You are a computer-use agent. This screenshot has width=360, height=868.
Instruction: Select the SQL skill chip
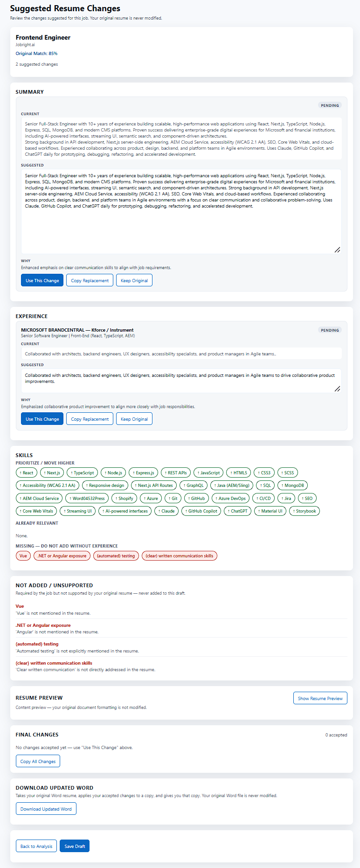265,485
